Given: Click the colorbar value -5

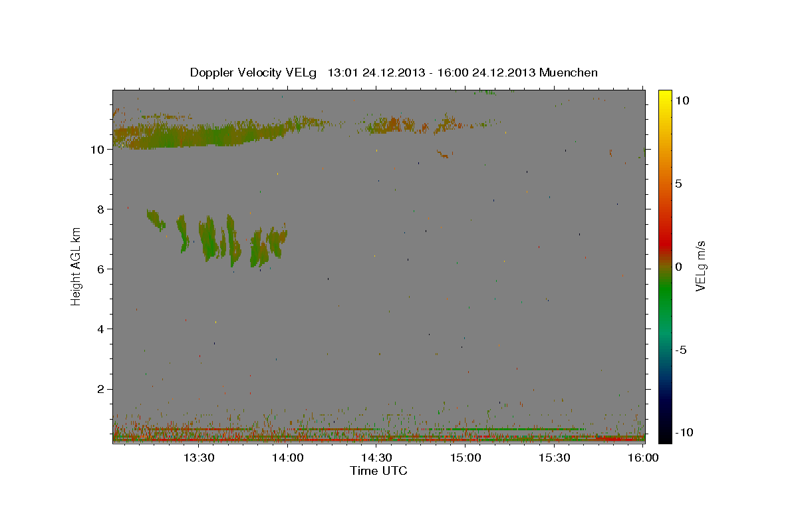Looking at the screenshot, I should point(681,350).
